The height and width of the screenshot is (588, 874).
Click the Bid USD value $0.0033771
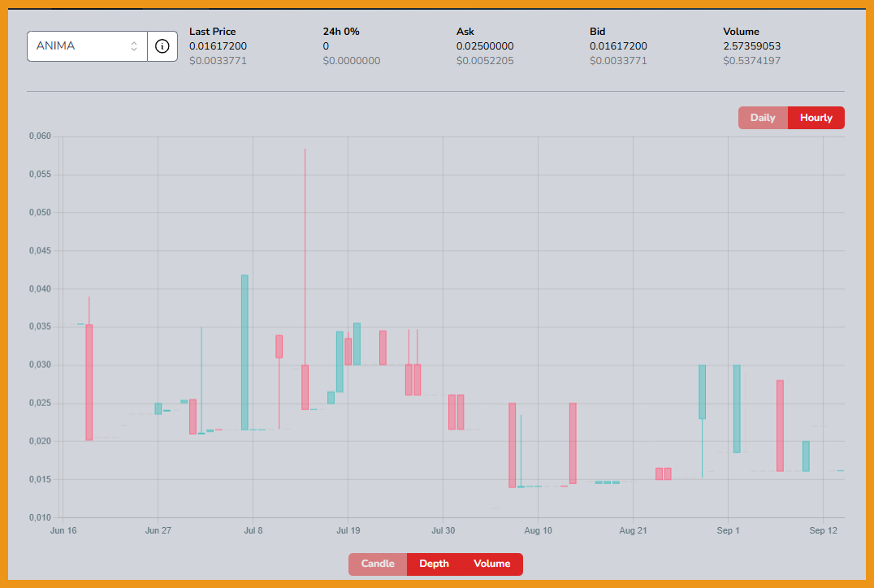click(x=618, y=61)
